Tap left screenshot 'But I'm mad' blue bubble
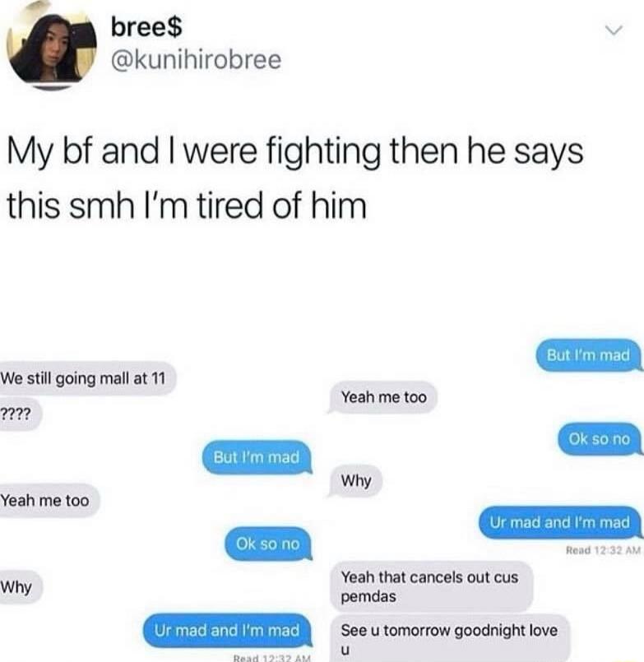 [257, 458]
